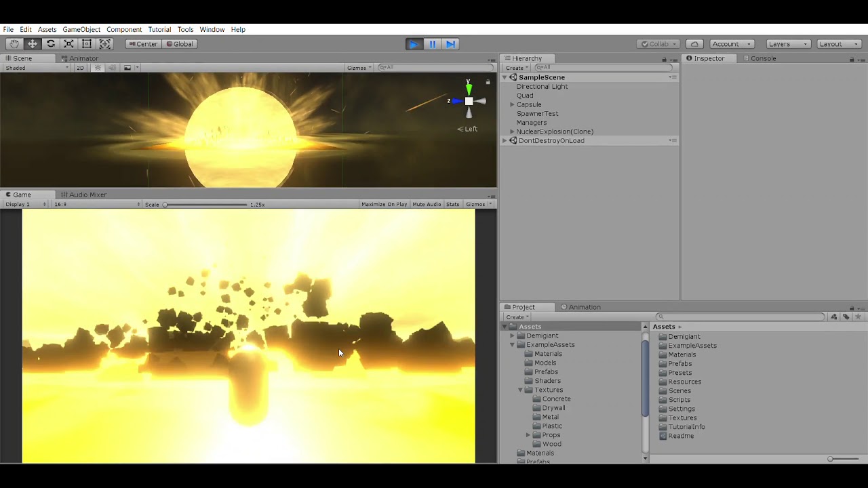Viewport: 868px width, 488px height.
Task: Open the File menu
Action: [x=8, y=29]
